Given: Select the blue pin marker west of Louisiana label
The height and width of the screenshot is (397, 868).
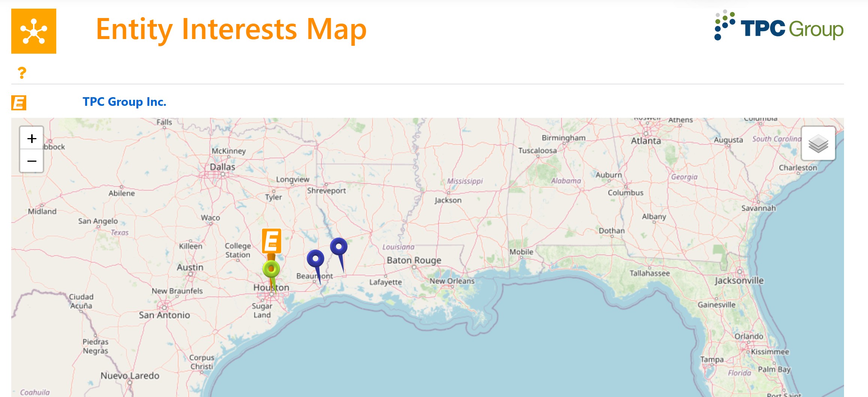Looking at the screenshot, I should [x=339, y=247].
